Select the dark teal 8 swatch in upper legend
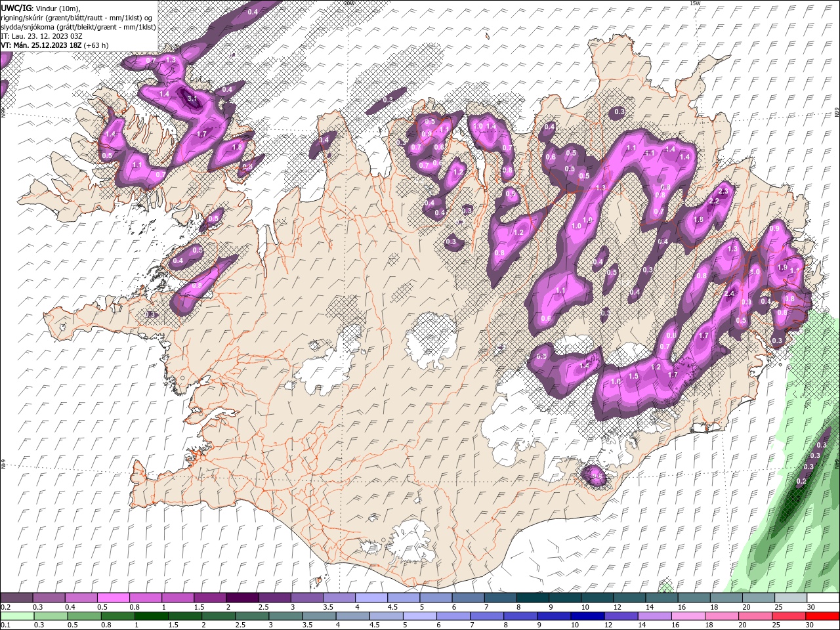The image size is (840, 630). click(x=533, y=598)
